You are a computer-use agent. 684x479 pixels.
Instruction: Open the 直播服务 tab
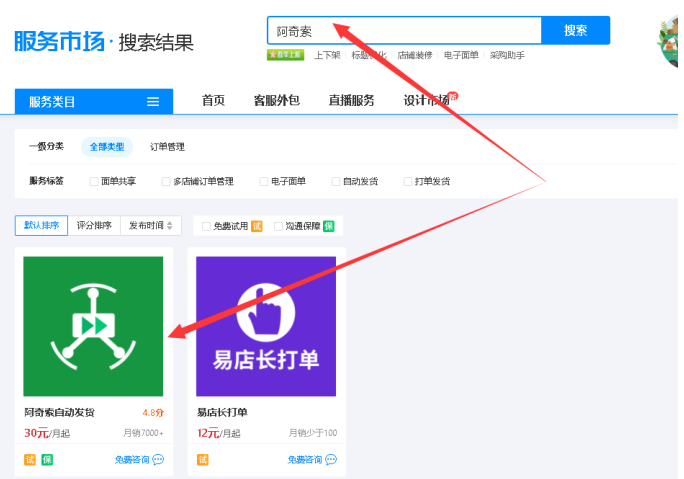tap(351, 100)
